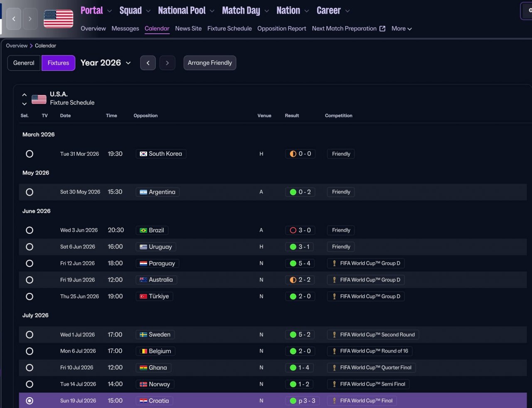Select the Australia fixture radio button
Image resolution: width=532 pixels, height=408 pixels.
coord(30,280)
